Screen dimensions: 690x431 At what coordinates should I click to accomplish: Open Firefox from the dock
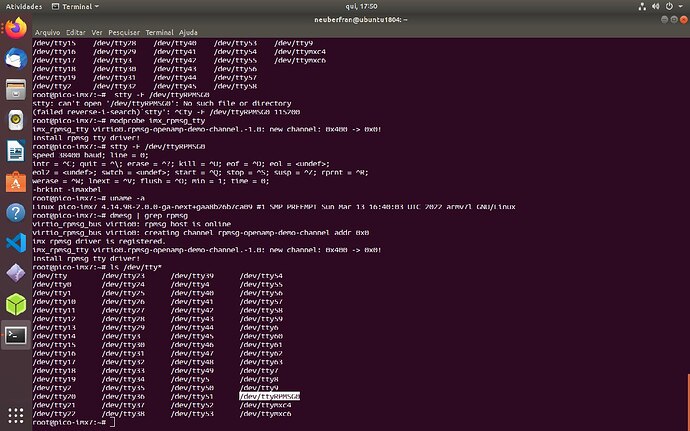15,29
